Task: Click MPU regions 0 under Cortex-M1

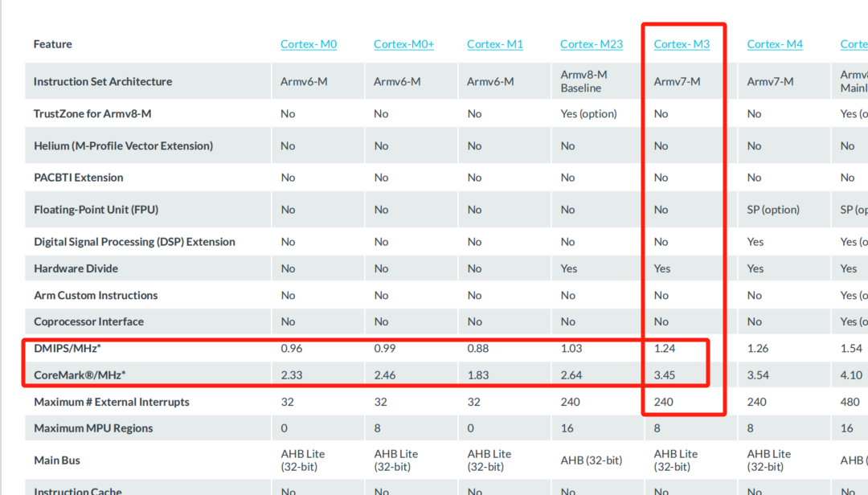Action: tap(470, 428)
